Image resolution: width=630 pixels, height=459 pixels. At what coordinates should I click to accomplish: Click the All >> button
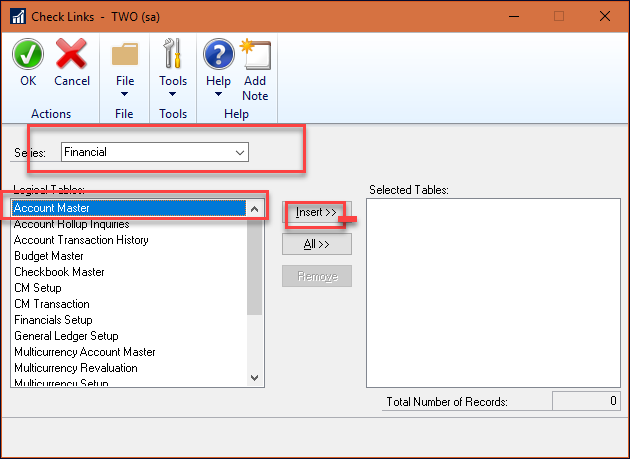pos(317,244)
